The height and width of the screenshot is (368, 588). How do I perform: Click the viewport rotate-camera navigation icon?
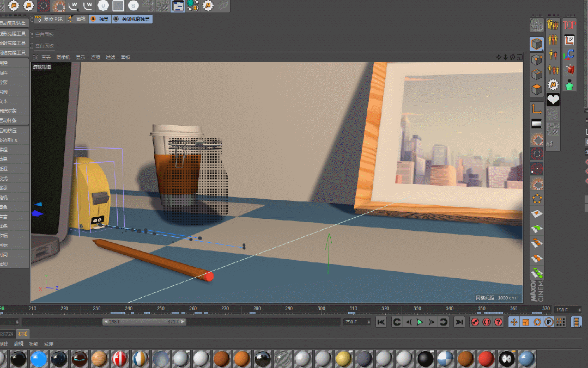pos(512,57)
